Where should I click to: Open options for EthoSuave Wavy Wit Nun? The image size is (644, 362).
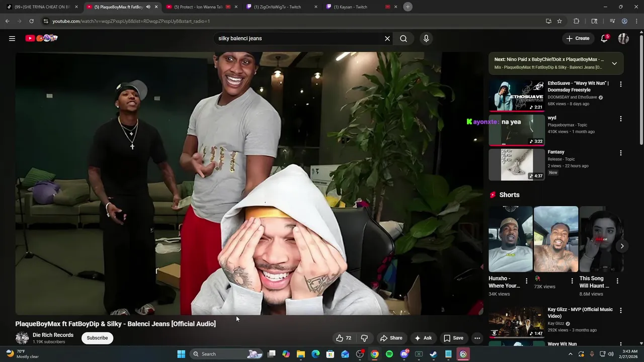tap(621, 84)
